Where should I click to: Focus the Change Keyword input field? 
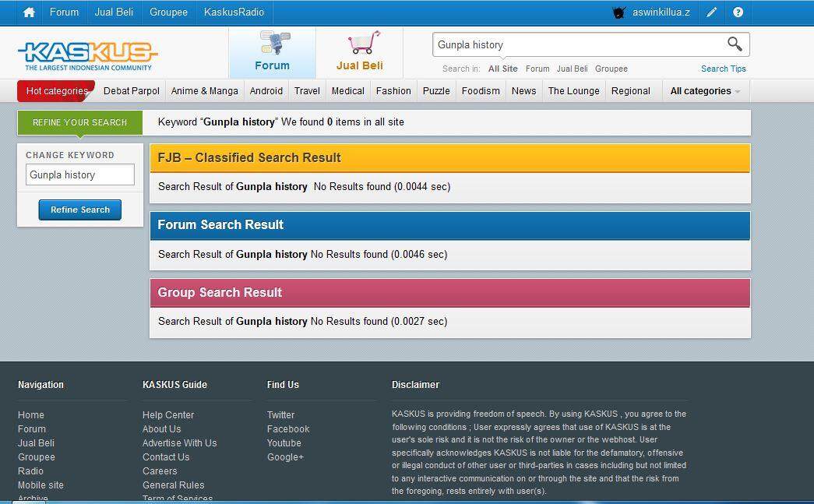(x=80, y=174)
